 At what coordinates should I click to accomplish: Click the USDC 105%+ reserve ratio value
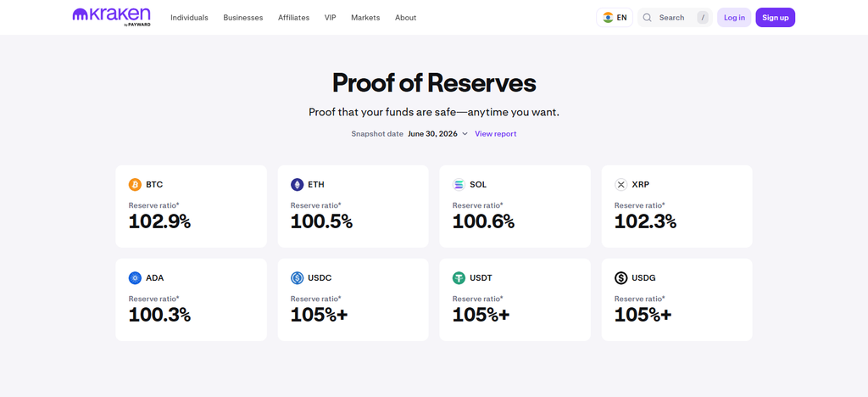click(x=320, y=316)
